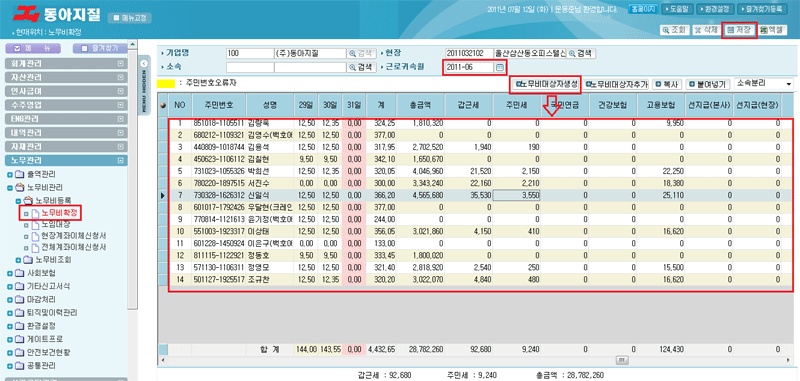The width and height of the screenshot is (800, 381).
Task: Click 즐겨찾기등록 in the header
Action: (x=761, y=9)
